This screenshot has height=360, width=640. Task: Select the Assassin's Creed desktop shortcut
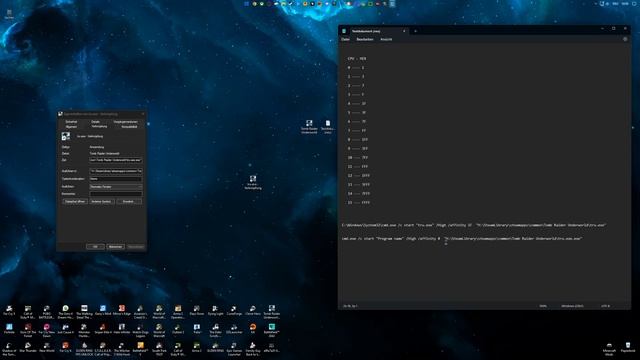(x=140, y=312)
